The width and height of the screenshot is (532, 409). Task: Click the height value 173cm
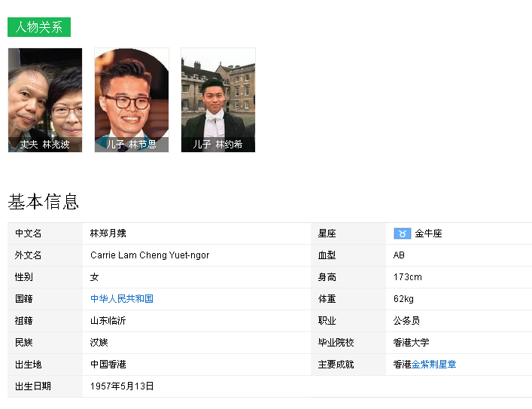407,277
